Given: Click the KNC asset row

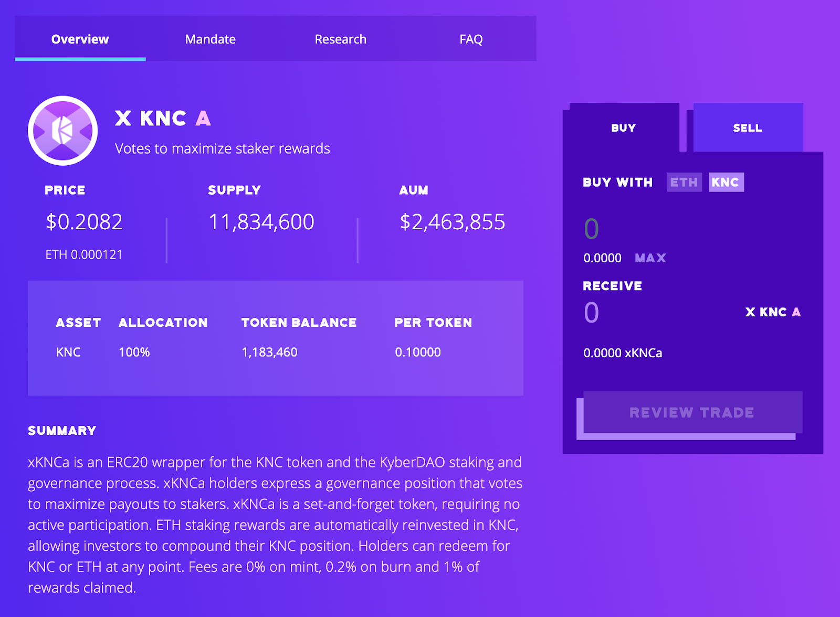Looking at the screenshot, I should tap(68, 352).
